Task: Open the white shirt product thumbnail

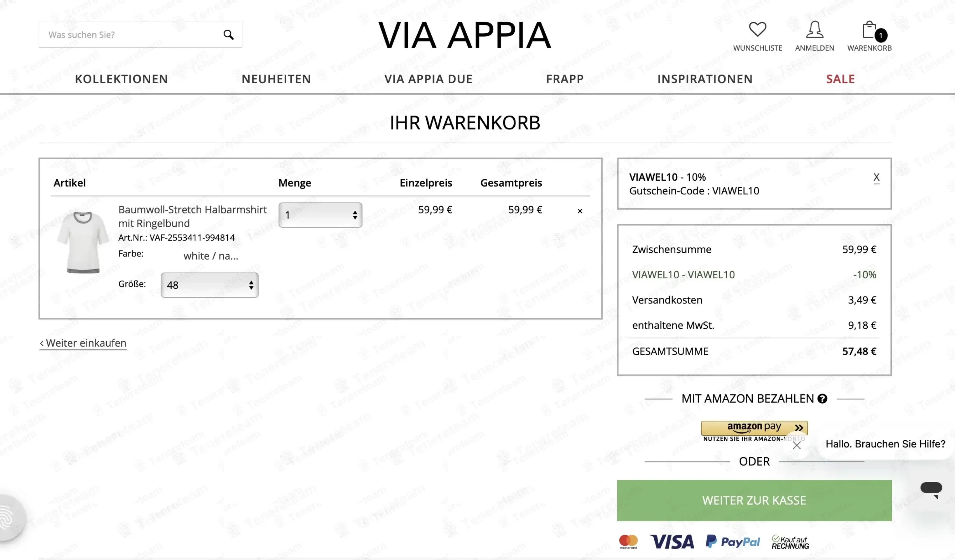Action: (83, 242)
